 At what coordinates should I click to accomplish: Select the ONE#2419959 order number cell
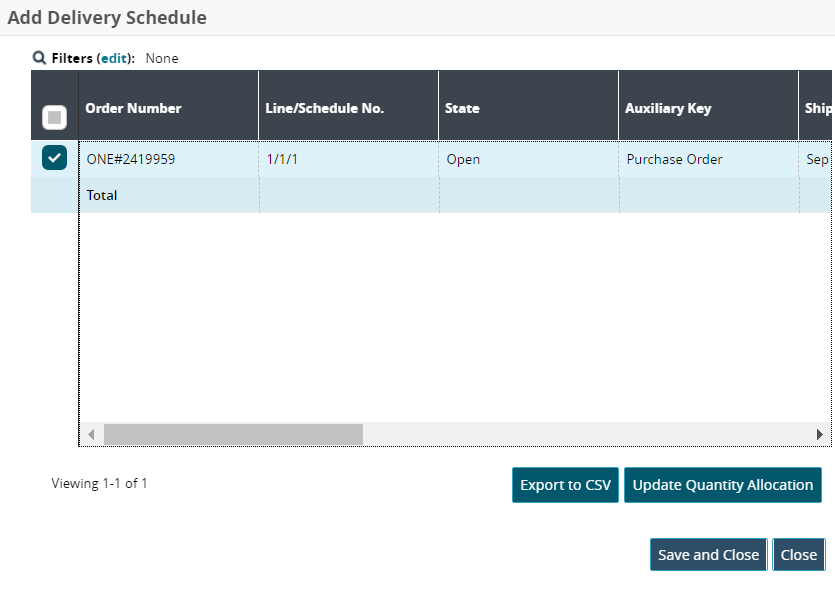point(131,159)
